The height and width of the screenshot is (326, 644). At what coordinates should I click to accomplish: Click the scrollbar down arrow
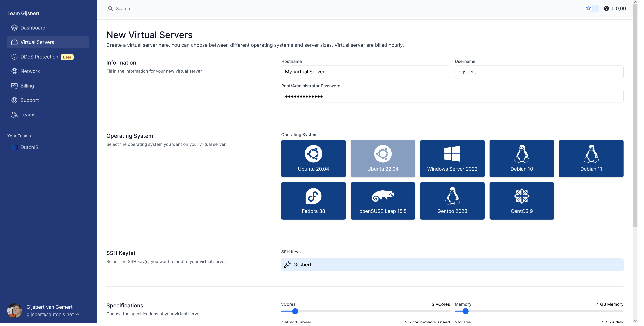click(x=641, y=324)
